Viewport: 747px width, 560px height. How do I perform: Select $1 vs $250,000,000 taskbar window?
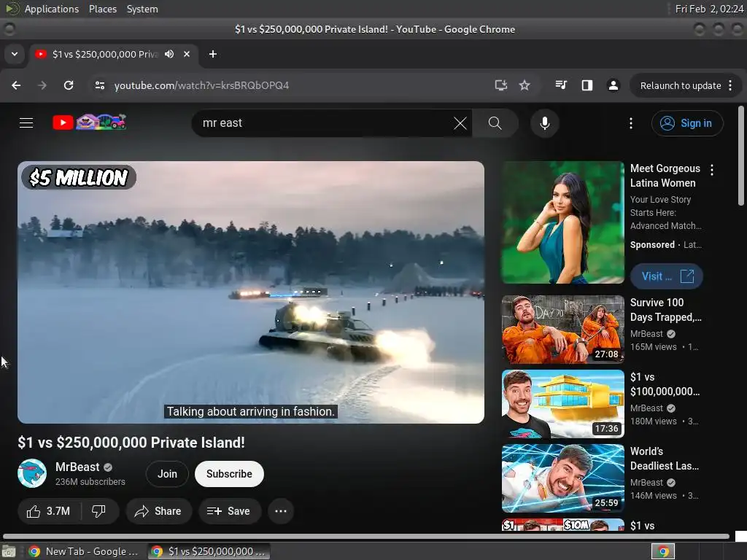point(208,551)
